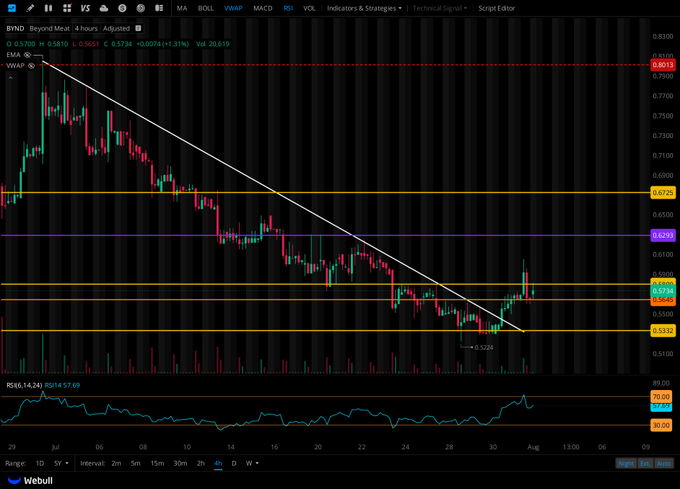Viewport: 680px width, 489px height.
Task: Click the EMA legend label
Action: tap(13, 55)
